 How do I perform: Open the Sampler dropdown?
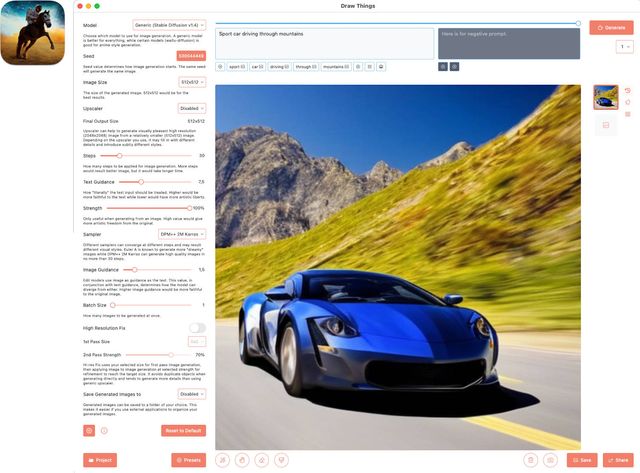[182, 234]
